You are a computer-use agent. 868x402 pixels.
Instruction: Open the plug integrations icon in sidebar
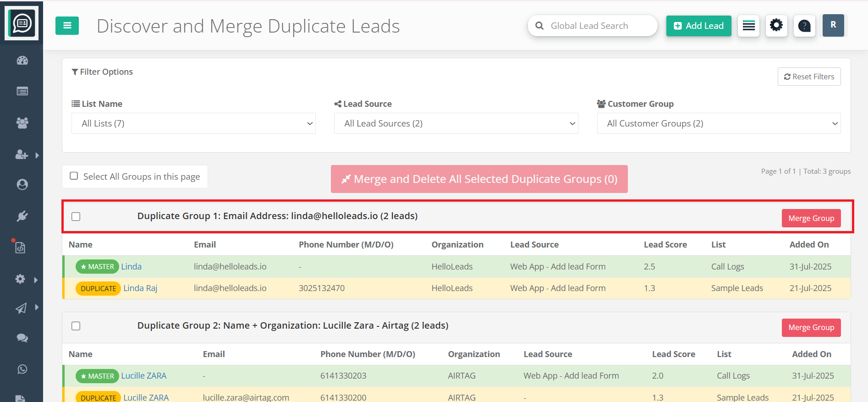pos(22,216)
